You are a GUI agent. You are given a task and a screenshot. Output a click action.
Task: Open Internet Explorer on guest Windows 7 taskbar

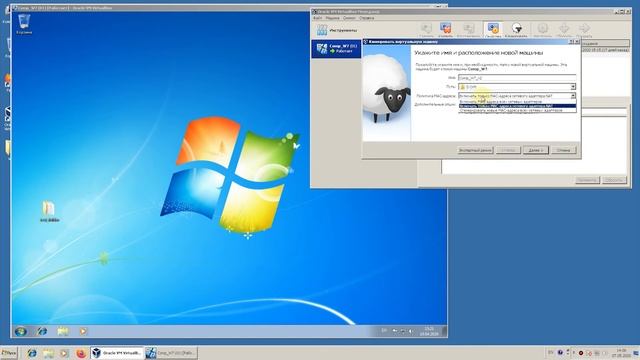tap(42, 331)
